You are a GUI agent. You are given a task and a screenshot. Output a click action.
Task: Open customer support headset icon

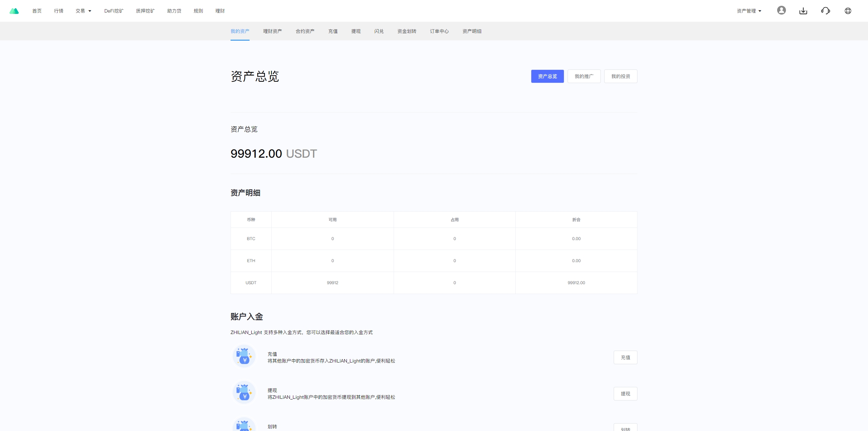(x=825, y=11)
